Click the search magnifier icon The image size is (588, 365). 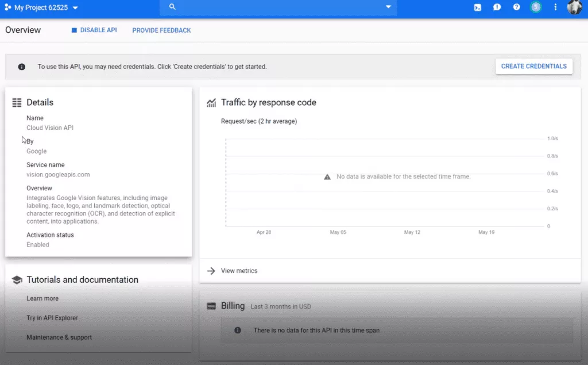coord(172,7)
